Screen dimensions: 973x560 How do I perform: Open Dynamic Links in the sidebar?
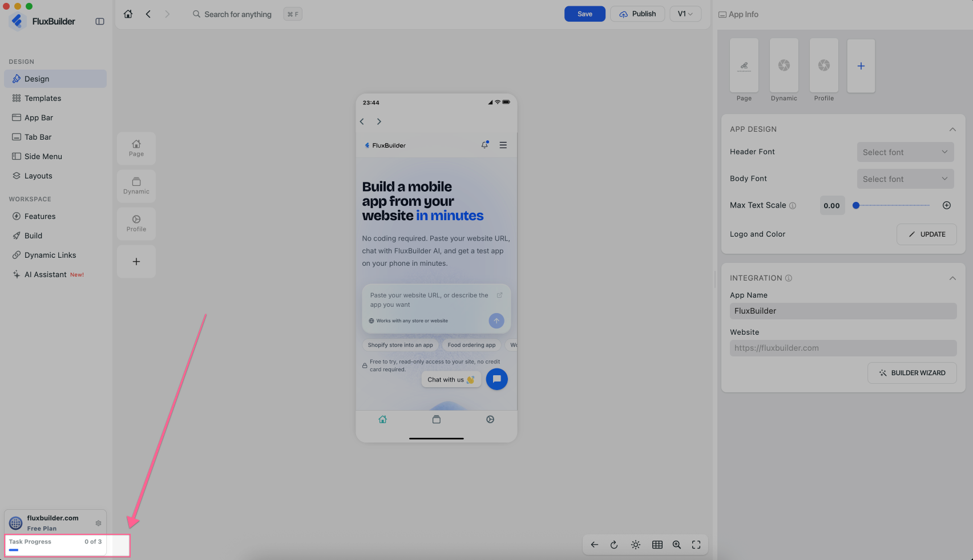55,255
